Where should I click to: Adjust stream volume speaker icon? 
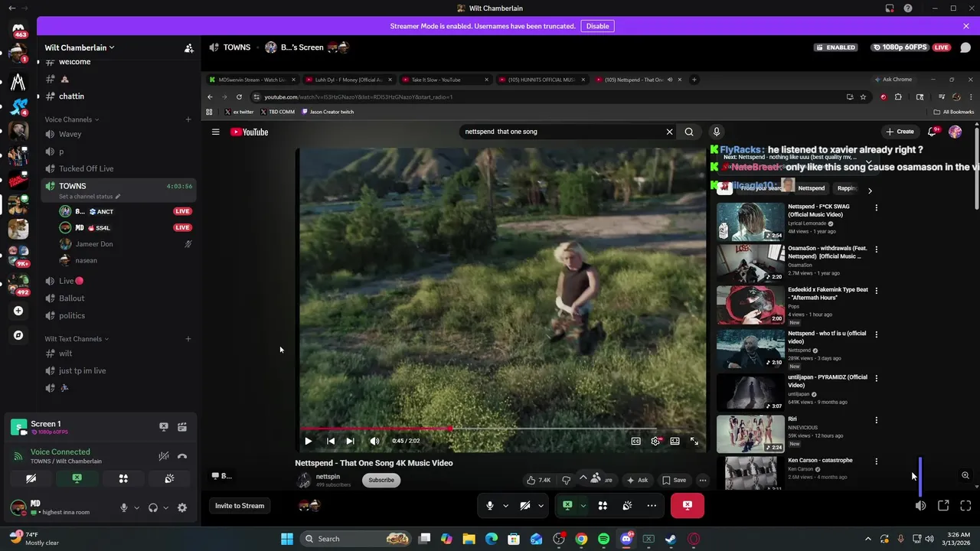click(920, 506)
